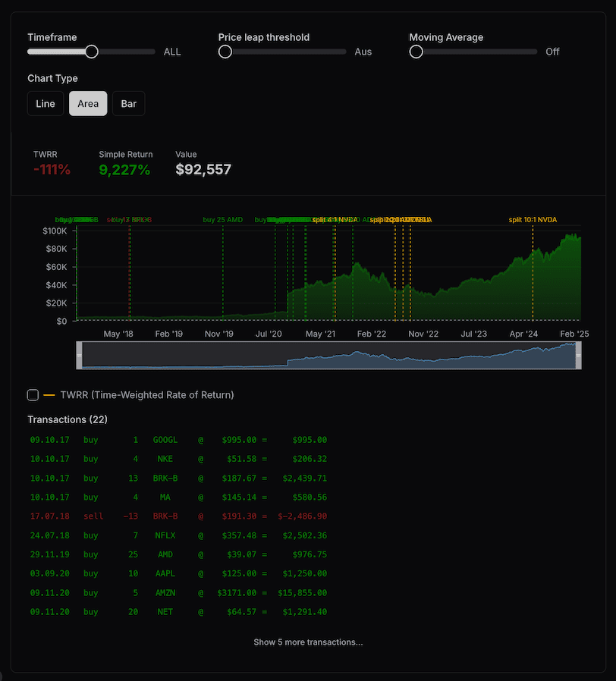Click the TWRR -111% statistic
Screen dimensions: 616x681
coord(52,170)
